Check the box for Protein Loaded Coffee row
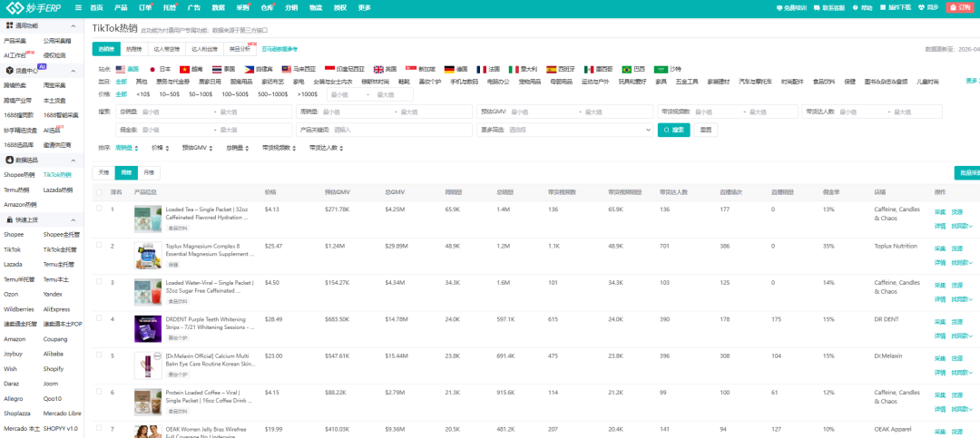Screen dimensions: 980x438 [x=99, y=392]
